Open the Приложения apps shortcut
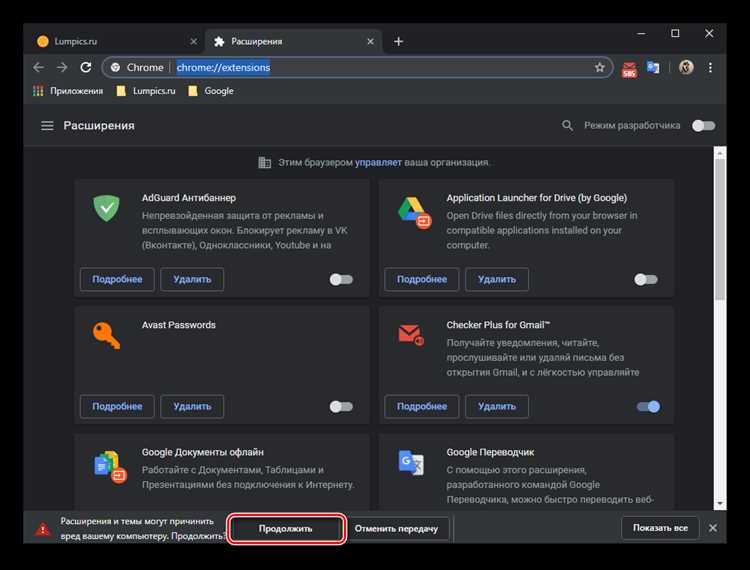 pos(67,91)
